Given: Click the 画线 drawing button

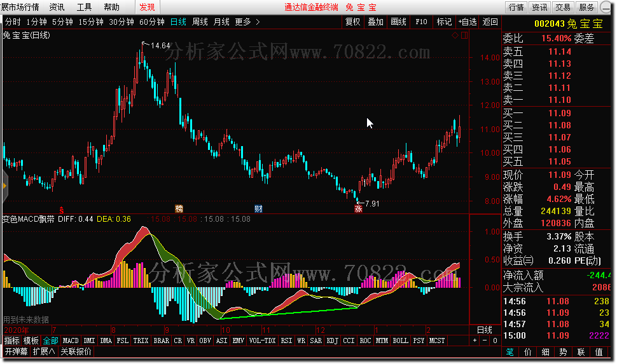Looking at the screenshot, I should [x=398, y=22].
